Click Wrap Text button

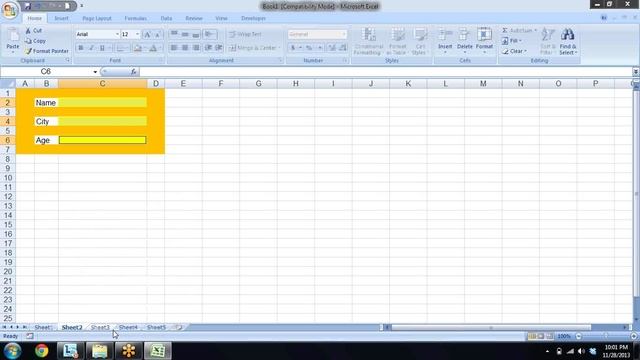pyautogui.click(x=245, y=34)
